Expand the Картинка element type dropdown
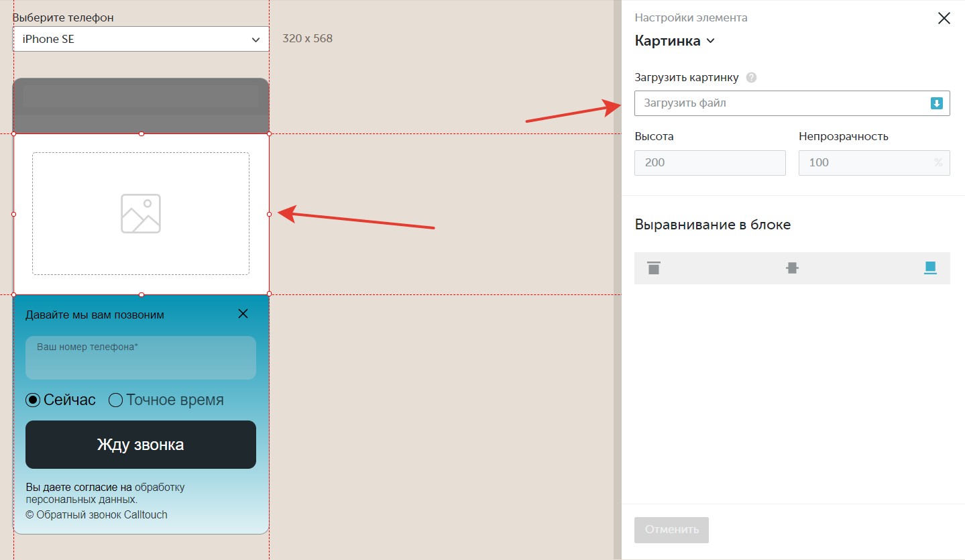Viewport: 965px width, 560px height. 675,41
